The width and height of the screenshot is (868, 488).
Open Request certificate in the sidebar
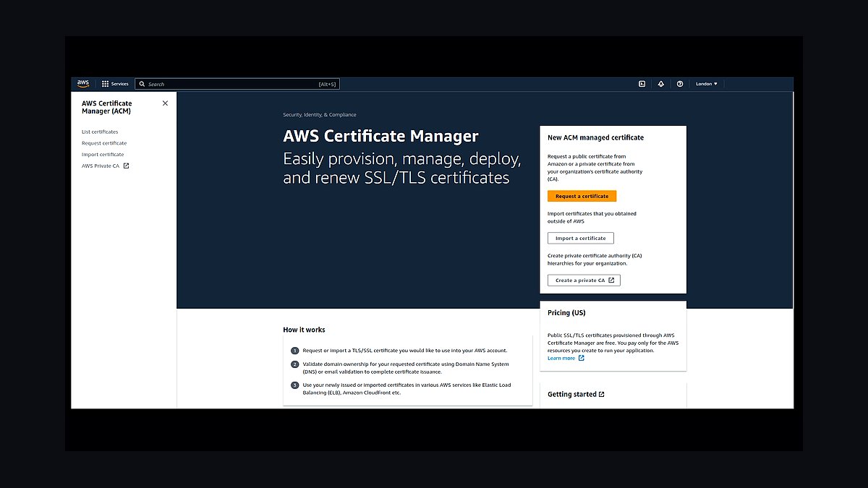click(104, 143)
